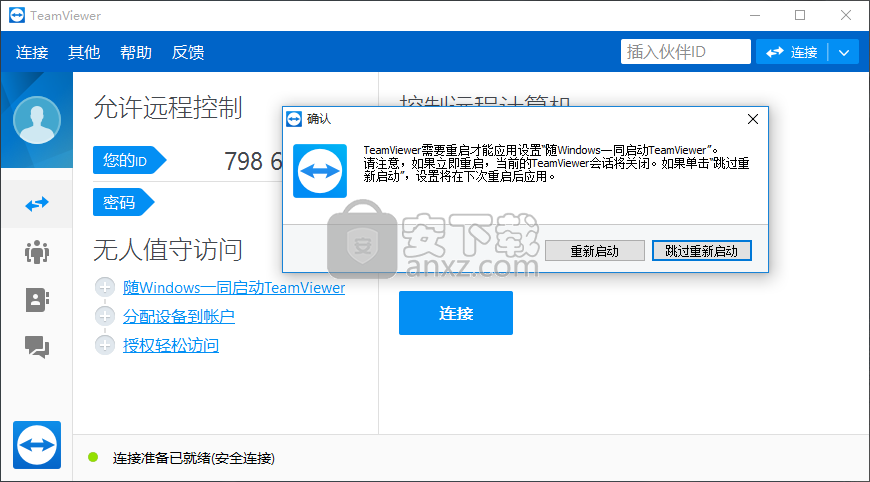870x482 pixels.
Task: Maximize the TeamViewer window
Action: point(800,16)
